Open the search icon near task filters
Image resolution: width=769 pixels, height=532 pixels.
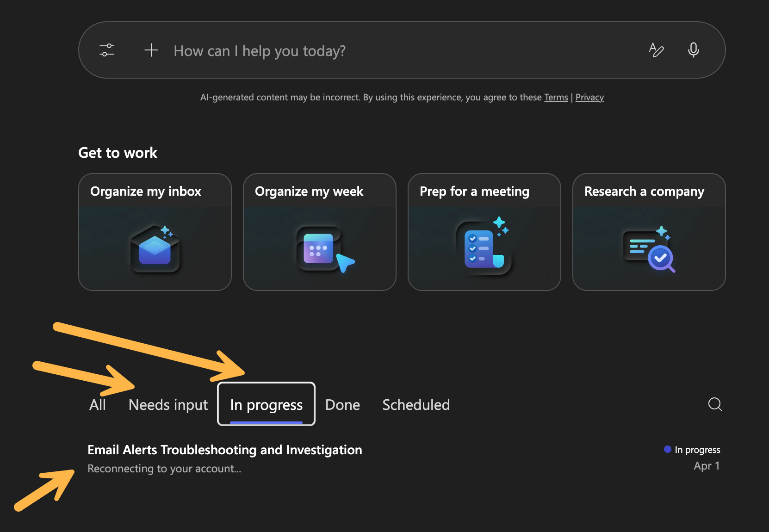715,404
